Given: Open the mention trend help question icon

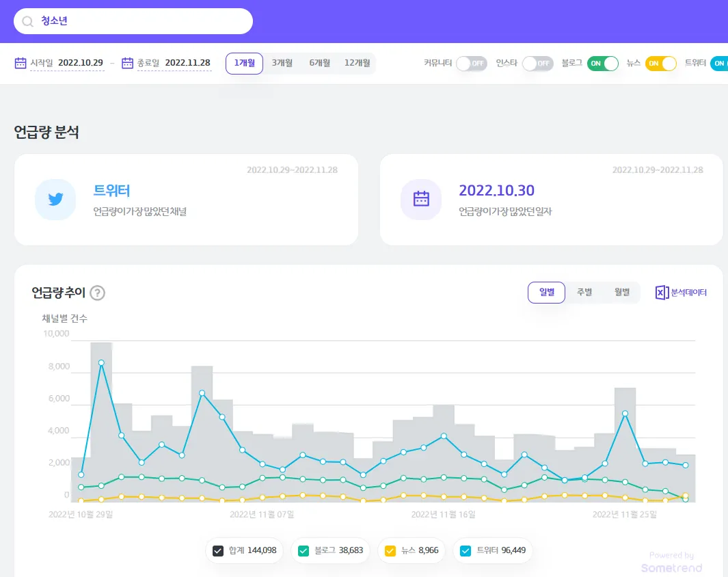Looking at the screenshot, I should pyautogui.click(x=98, y=293).
